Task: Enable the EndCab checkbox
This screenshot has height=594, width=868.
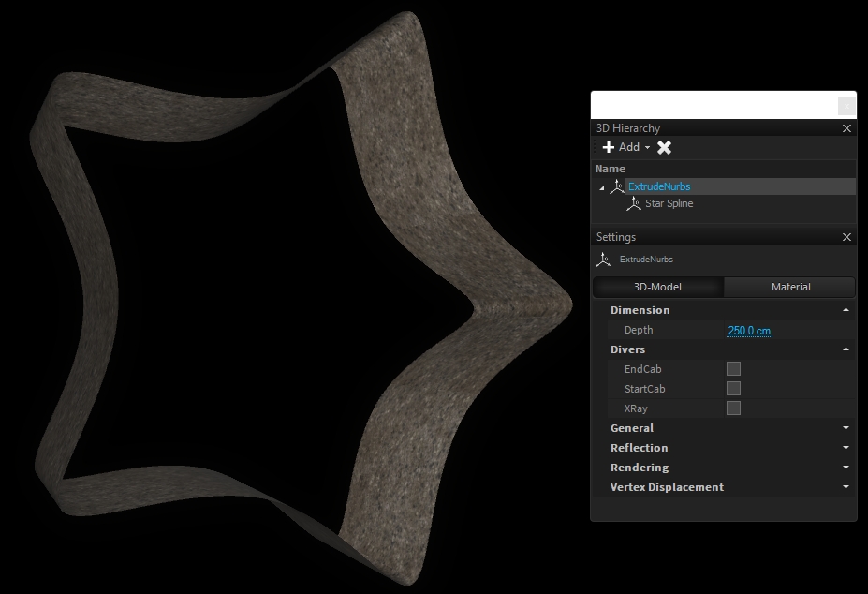Action: (x=733, y=369)
